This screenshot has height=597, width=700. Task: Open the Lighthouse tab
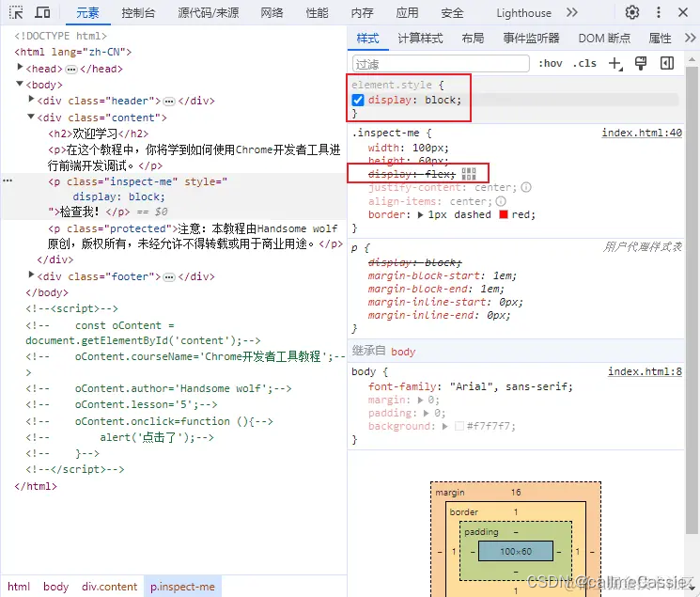pyautogui.click(x=523, y=13)
